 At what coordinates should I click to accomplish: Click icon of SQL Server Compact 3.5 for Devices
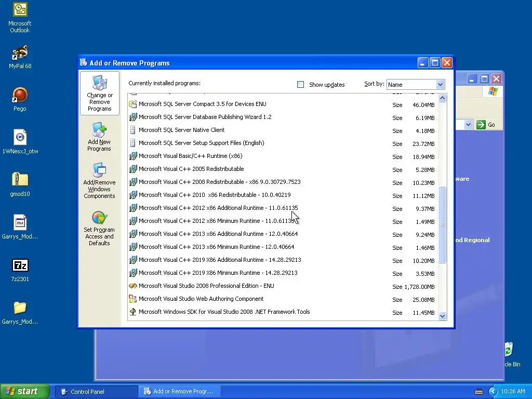133,104
